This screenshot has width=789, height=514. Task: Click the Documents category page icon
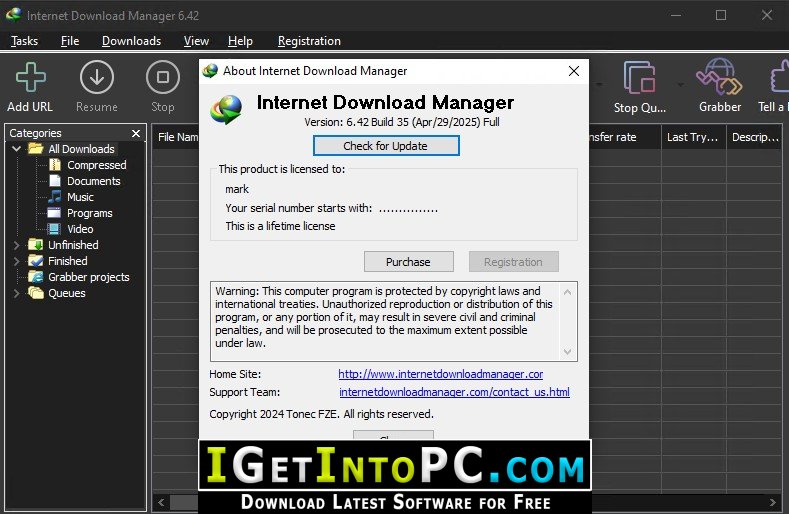tap(55, 181)
